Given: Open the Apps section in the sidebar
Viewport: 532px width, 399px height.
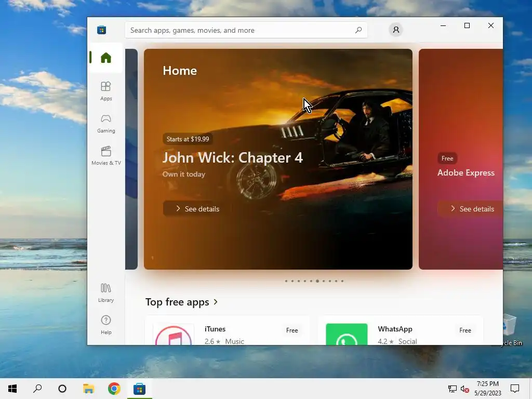Looking at the screenshot, I should (x=106, y=91).
